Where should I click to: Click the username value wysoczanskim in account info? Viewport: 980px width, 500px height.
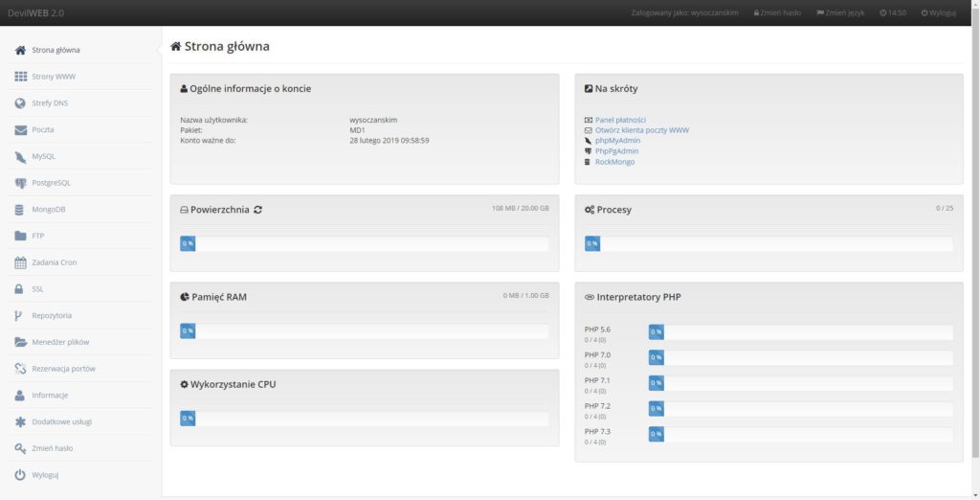(373, 120)
